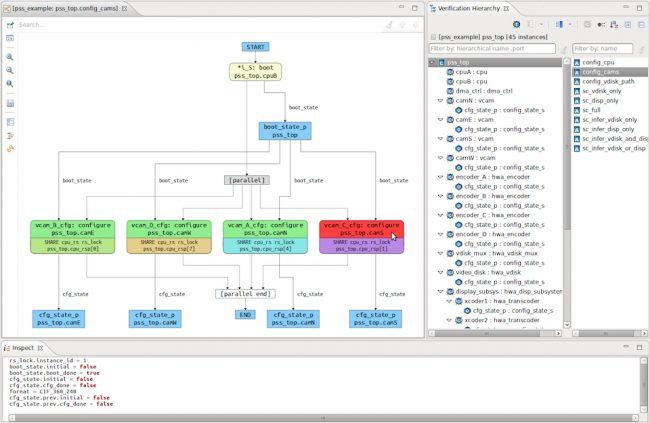This screenshot has height=423, width=650.
Task: Click the sc_full action icon
Action: (x=577, y=110)
